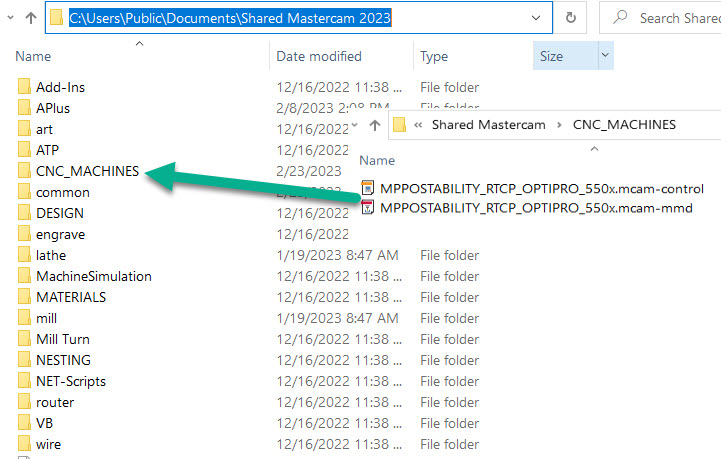The width and height of the screenshot is (721, 459).
Task: Select the MATERIALS folder name
Action: (71, 297)
